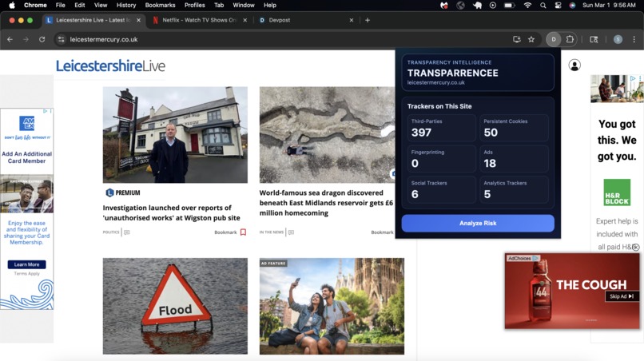This screenshot has width=644, height=361.
Task: Click the Ads 18 tracker card
Action: (x=515, y=158)
